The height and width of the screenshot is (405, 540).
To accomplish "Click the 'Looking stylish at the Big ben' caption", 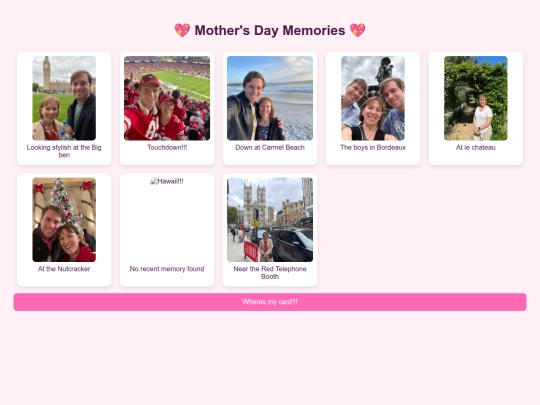I will [x=64, y=151].
